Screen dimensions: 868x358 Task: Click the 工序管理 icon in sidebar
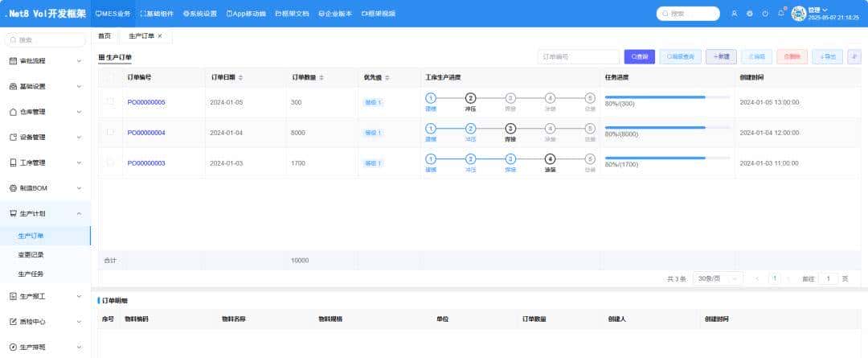pos(14,163)
